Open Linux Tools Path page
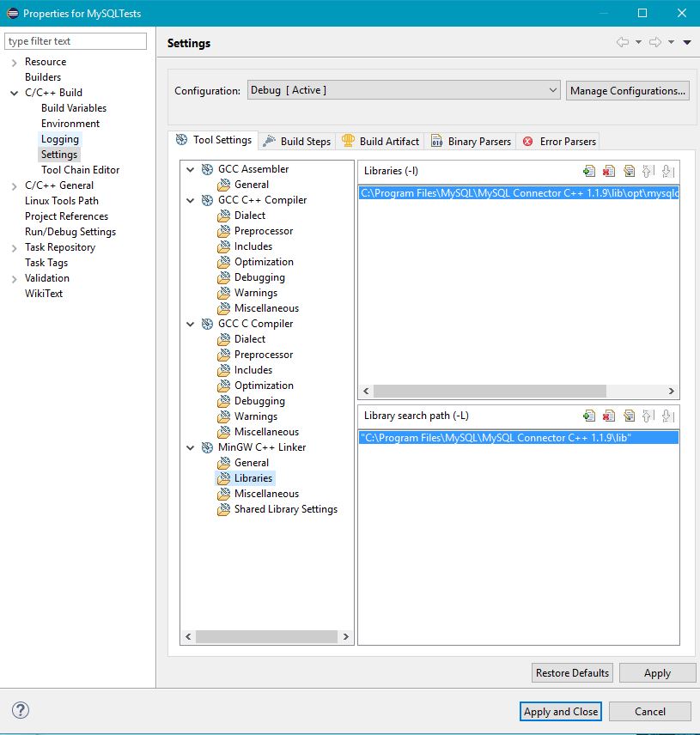This screenshot has width=700, height=735. tap(62, 201)
